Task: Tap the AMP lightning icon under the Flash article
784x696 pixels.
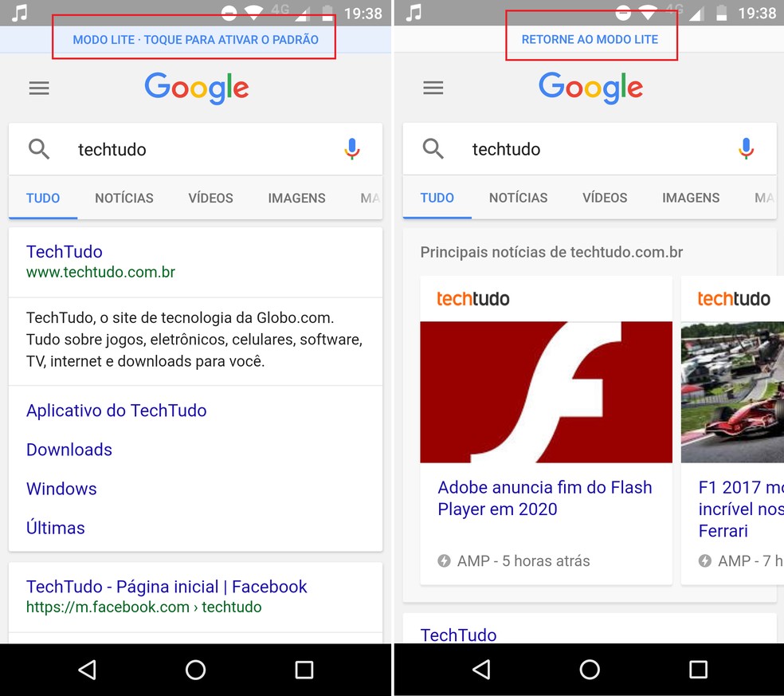Action: 444,560
